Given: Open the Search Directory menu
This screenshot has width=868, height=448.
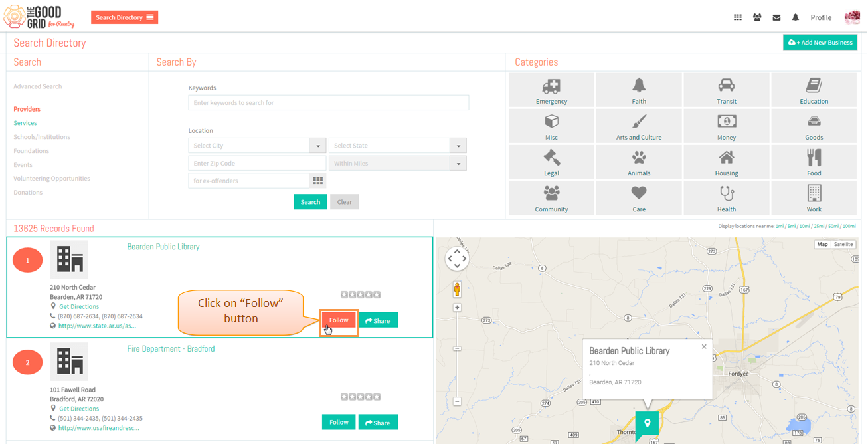Looking at the screenshot, I should [125, 17].
